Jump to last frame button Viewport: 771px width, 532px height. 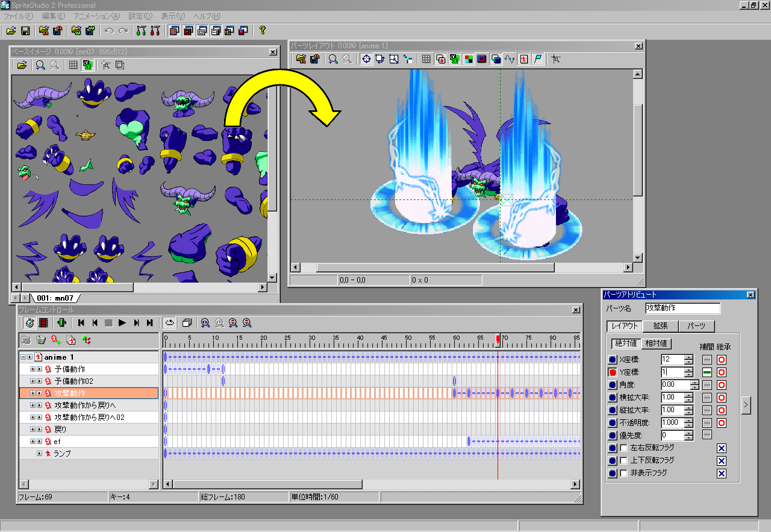point(150,323)
